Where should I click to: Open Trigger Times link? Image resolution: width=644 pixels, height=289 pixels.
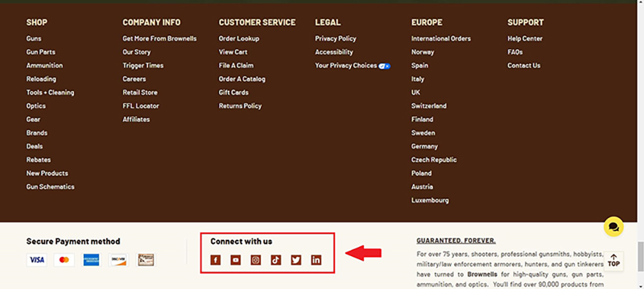[143, 65]
